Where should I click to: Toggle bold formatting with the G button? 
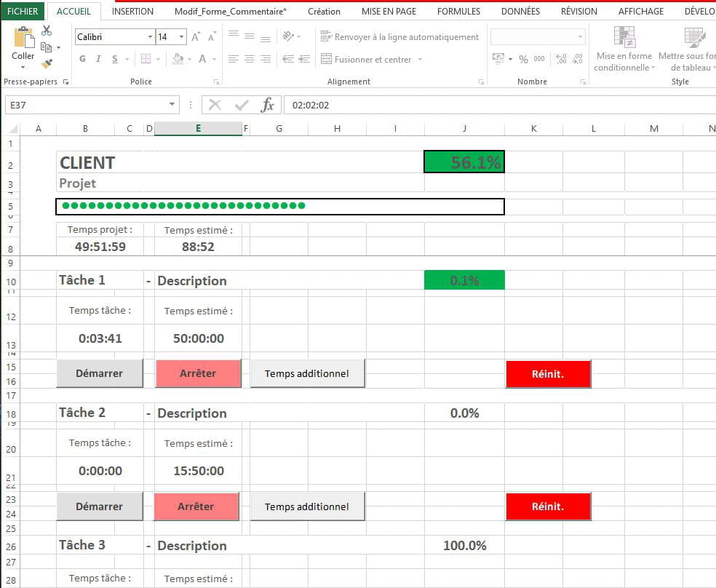[x=82, y=59]
